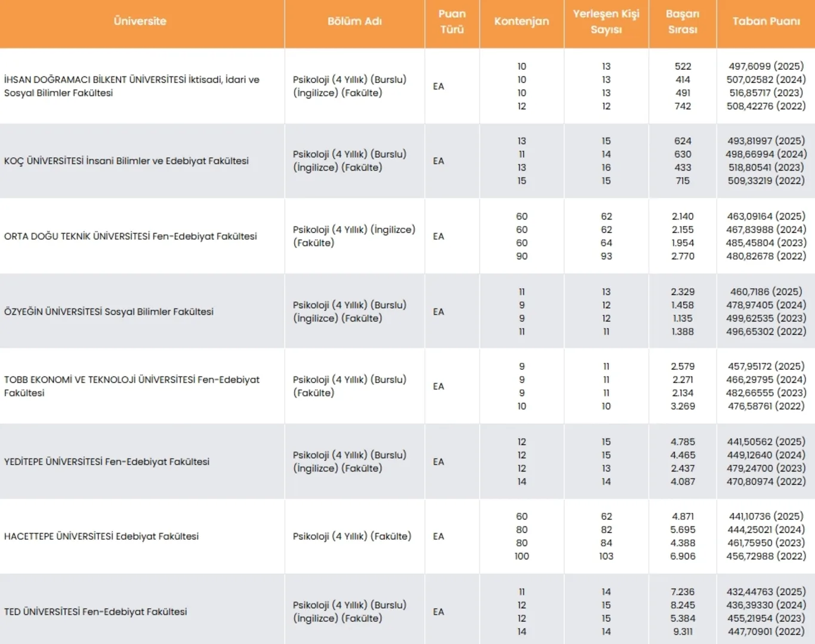The image size is (815, 644).
Task: Click Hacettepe's Psikoloji (4 Yıllık) (Fakülte) cell
Action: [x=352, y=536]
